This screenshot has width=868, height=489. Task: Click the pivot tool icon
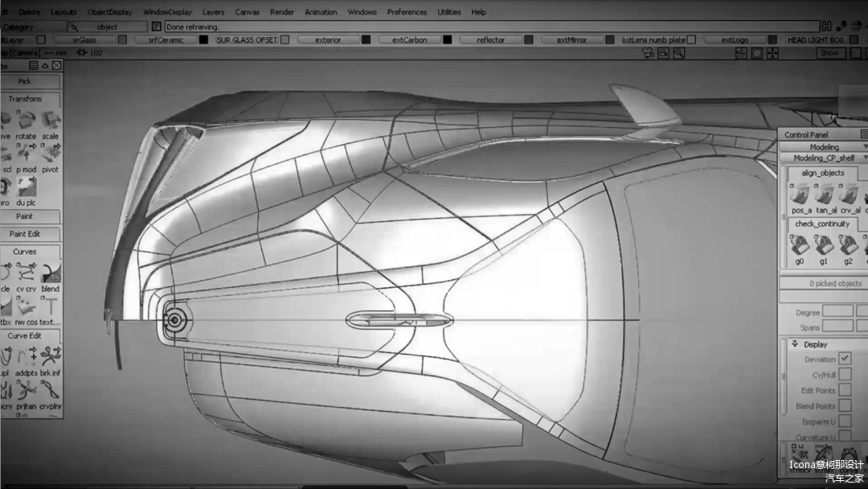(x=51, y=155)
